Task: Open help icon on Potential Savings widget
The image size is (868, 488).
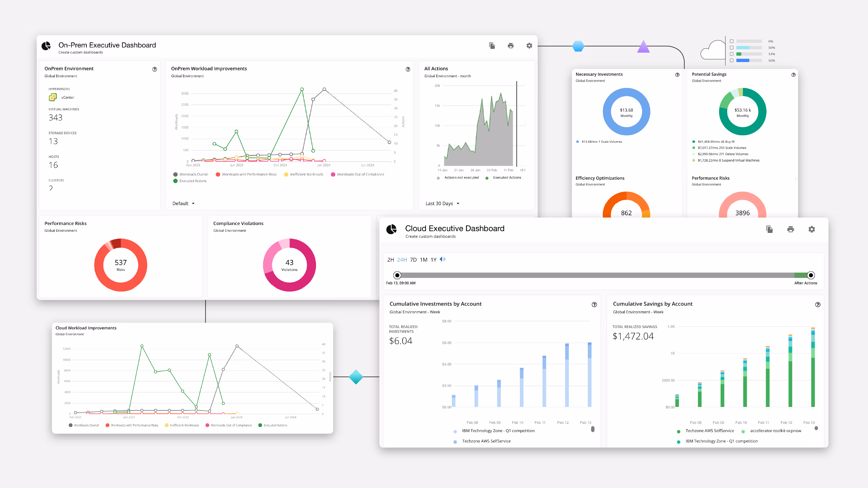Action: (x=794, y=75)
